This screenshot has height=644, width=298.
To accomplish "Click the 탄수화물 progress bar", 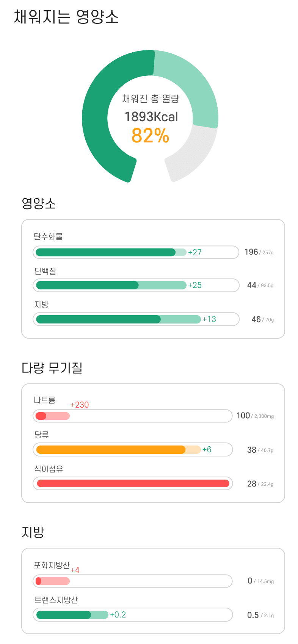I will [136, 252].
